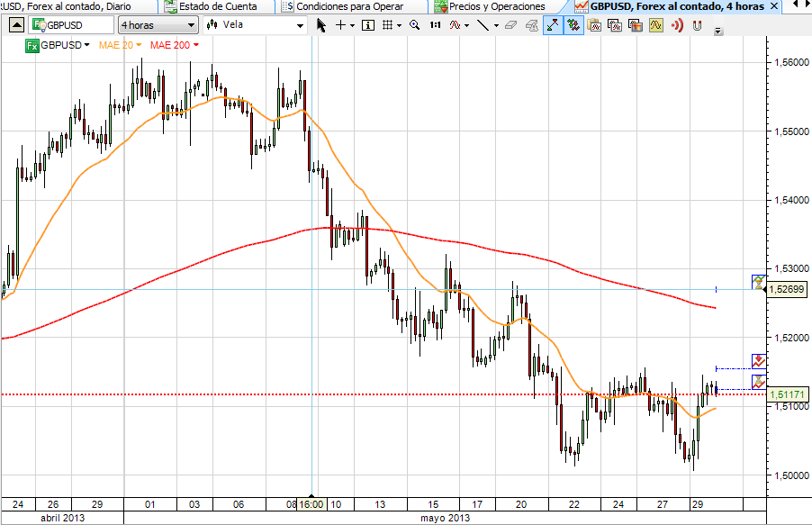Click the GBPUSD chart legend label
Screen dimensions: 812x525
click(61, 45)
